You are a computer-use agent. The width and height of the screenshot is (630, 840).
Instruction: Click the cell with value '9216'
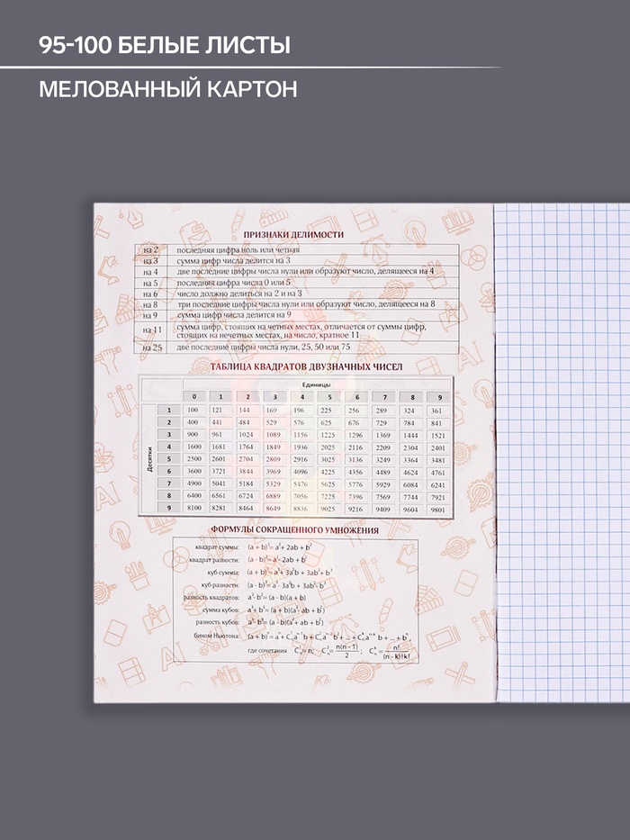(355, 509)
